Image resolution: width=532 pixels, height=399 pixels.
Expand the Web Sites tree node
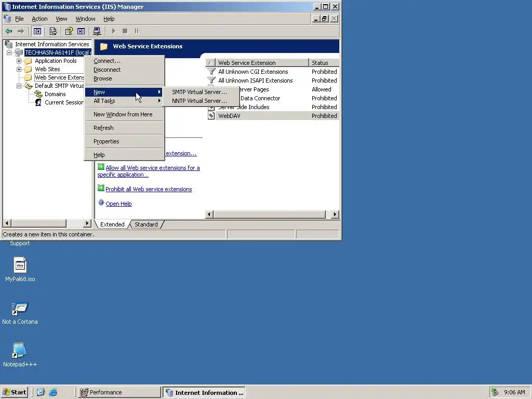point(19,69)
